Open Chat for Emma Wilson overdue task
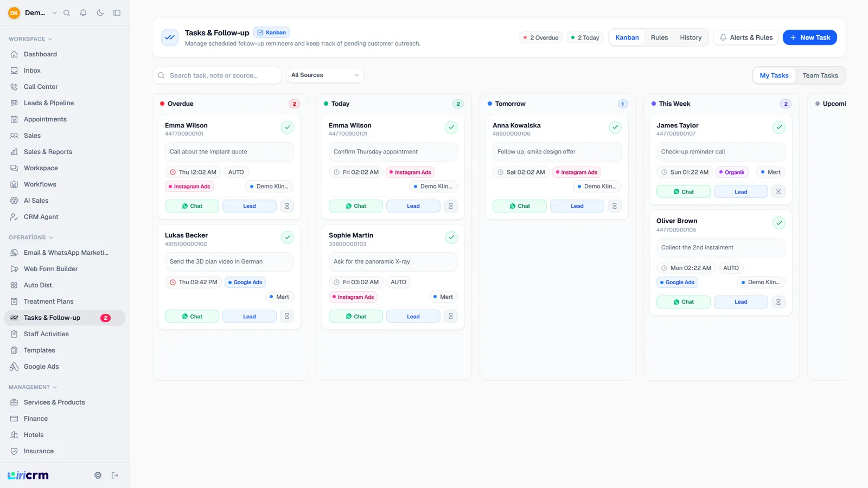Screen dimensions: 868x488 point(192,206)
